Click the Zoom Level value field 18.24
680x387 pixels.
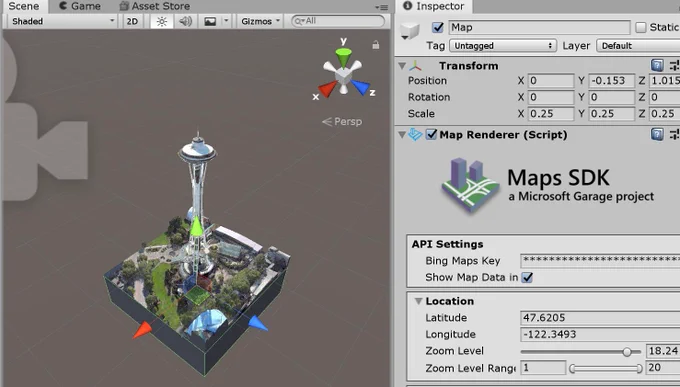point(663,351)
